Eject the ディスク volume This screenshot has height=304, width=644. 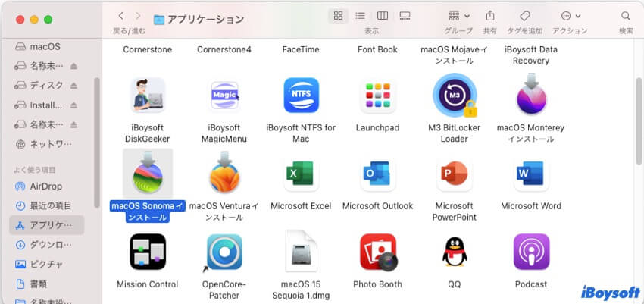point(73,86)
